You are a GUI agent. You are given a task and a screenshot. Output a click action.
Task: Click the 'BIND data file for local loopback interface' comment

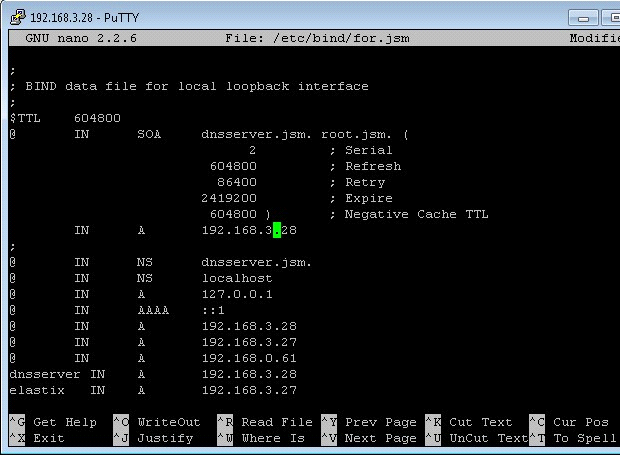click(x=197, y=86)
